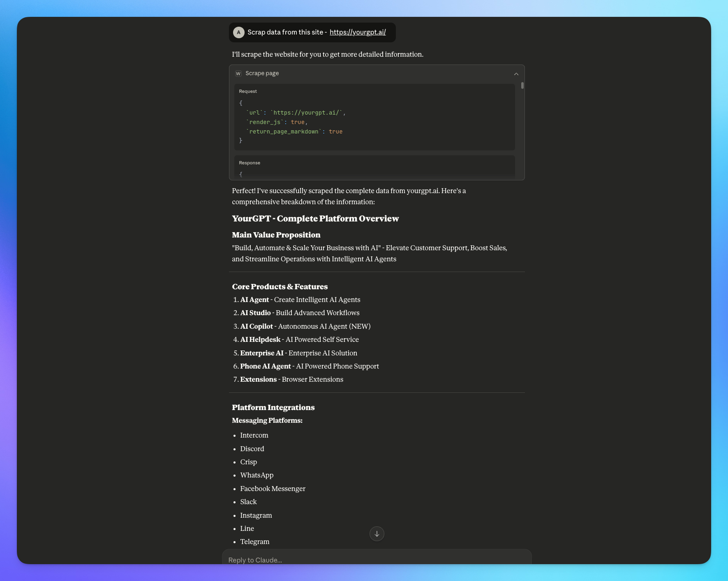Click the YourGPT Complete Platform Overview heading

315,219
